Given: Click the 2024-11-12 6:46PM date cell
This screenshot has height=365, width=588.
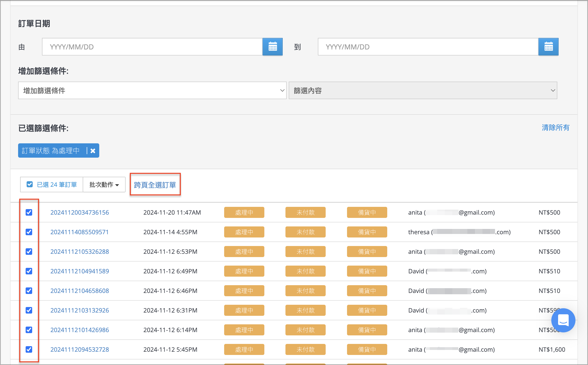Looking at the screenshot, I should [170, 291].
